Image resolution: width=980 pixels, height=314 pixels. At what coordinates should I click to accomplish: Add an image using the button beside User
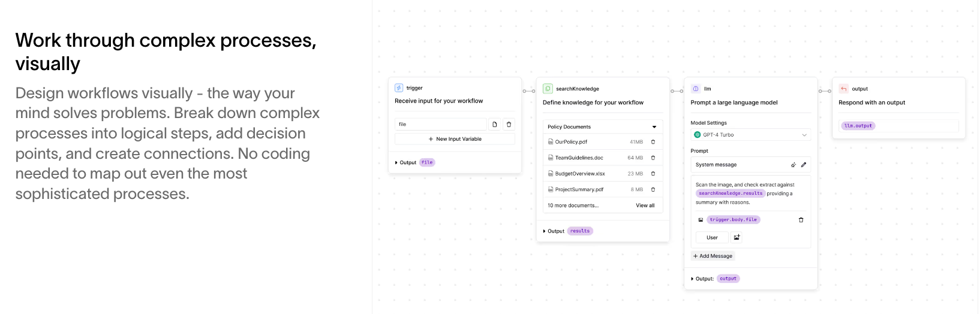click(737, 237)
